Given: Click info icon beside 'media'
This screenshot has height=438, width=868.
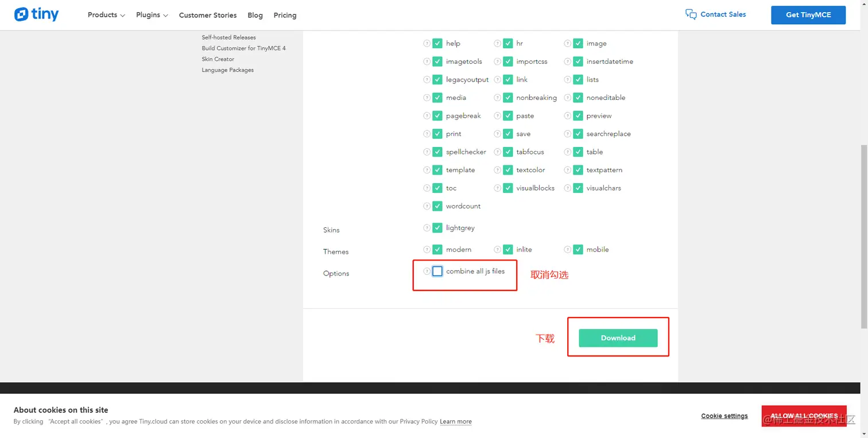Looking at the screenshot, I should pyautogui.click(x=427, y=98).
